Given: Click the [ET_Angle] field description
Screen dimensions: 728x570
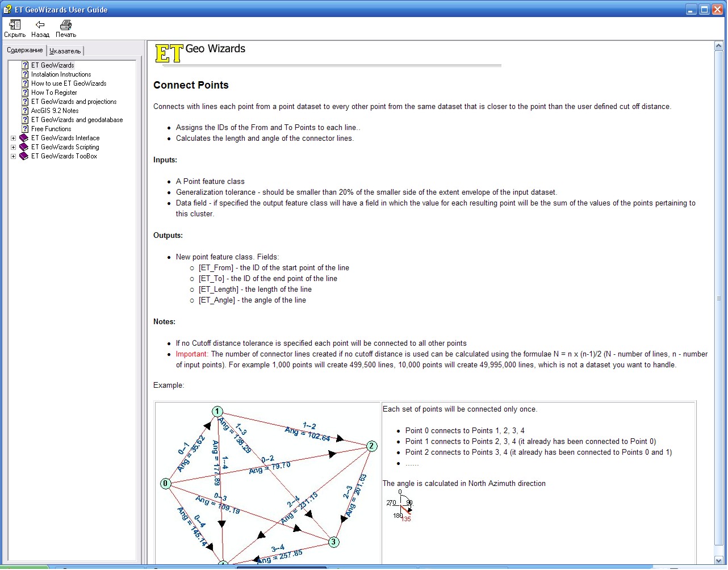Looking at the screenshot, I should 252,300.
